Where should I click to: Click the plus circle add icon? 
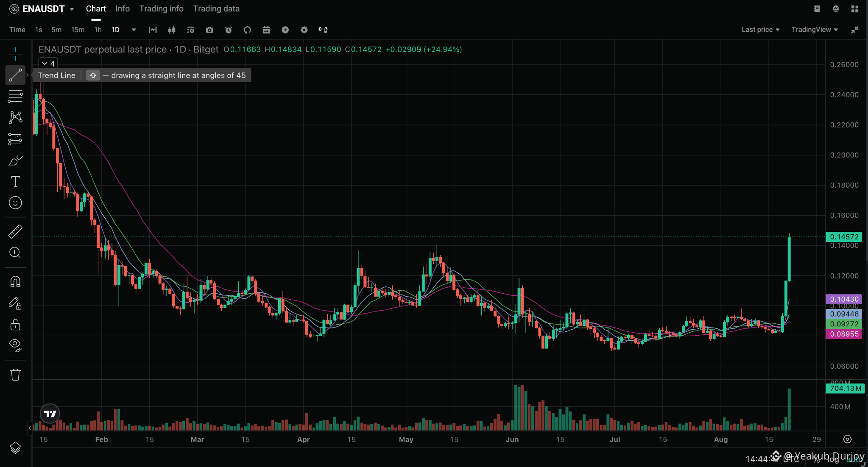(x=285, y=30)
